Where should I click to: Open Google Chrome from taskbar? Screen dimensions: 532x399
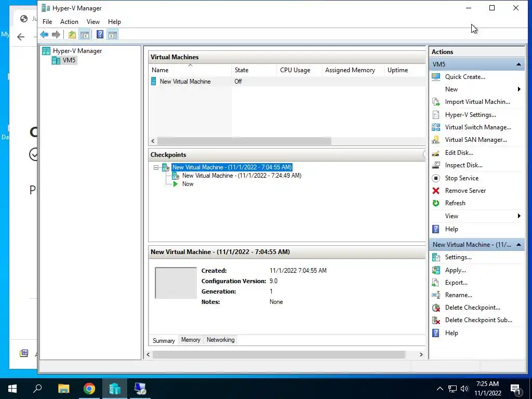pos(89,389)
